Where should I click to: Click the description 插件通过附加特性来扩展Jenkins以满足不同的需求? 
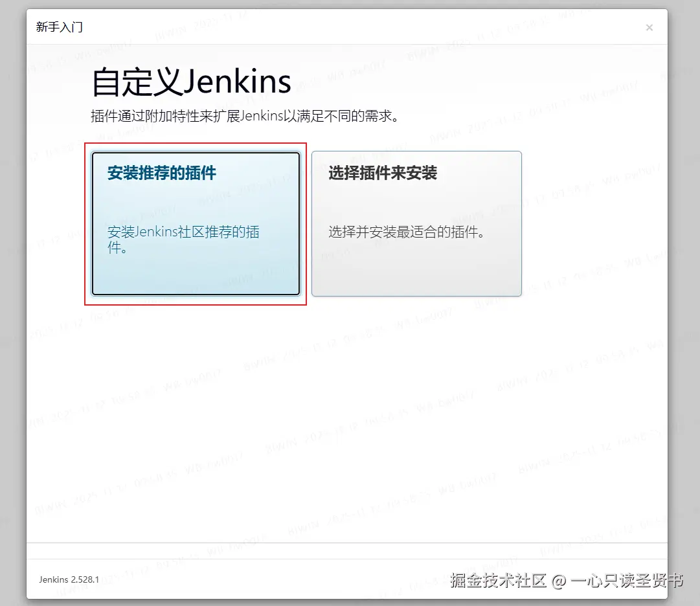pos(245,116)
